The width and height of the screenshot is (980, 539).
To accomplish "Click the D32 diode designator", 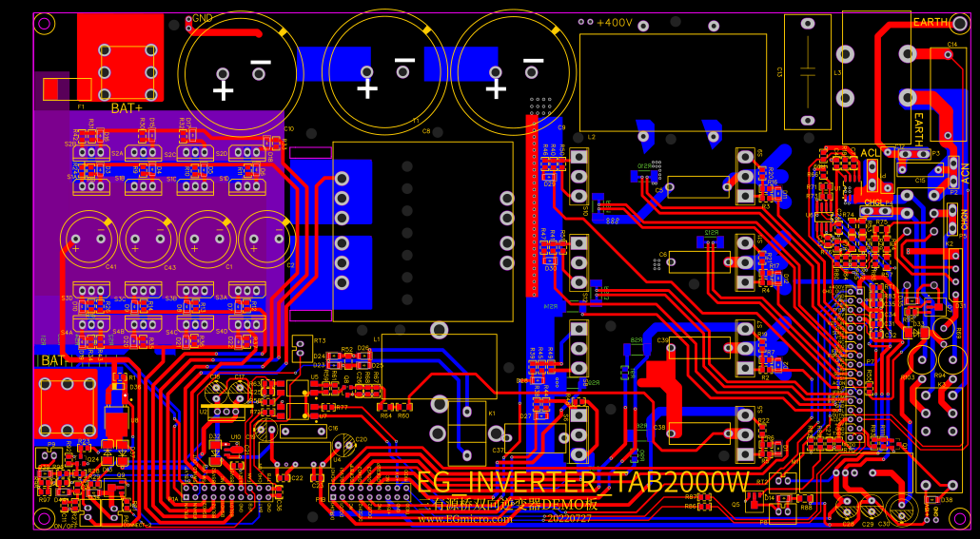I will pyautogui.click(x=214, y=436).
